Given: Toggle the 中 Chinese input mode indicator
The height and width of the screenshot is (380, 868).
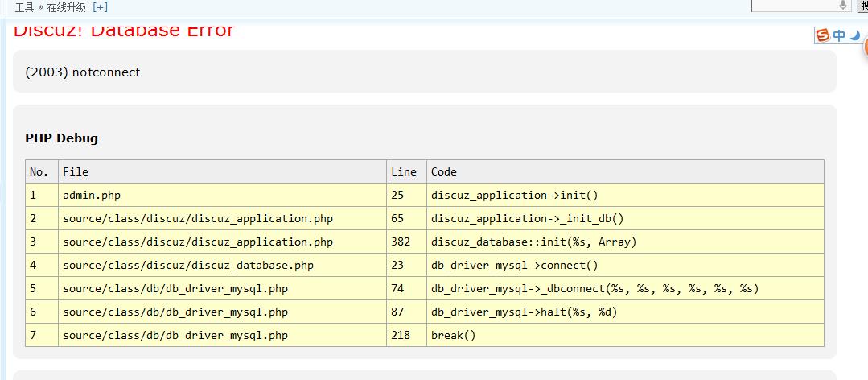Looking at the screenshot, I should 839,35.
